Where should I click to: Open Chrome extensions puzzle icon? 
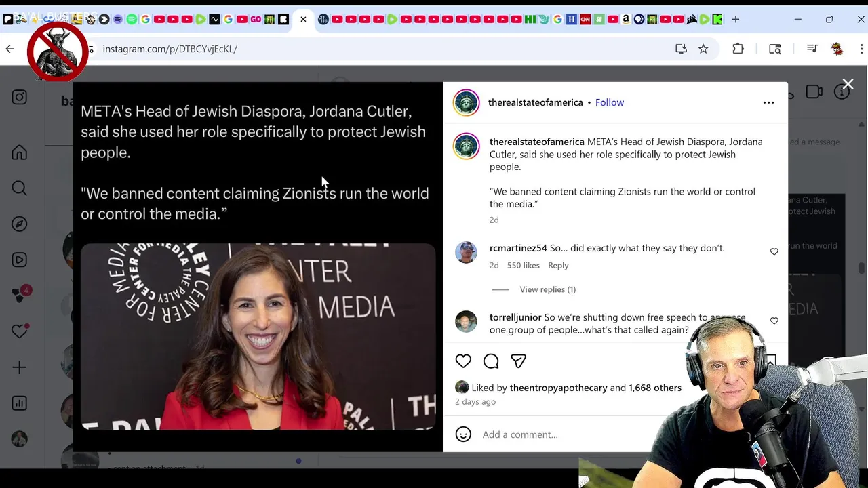[x=738, y=49]
